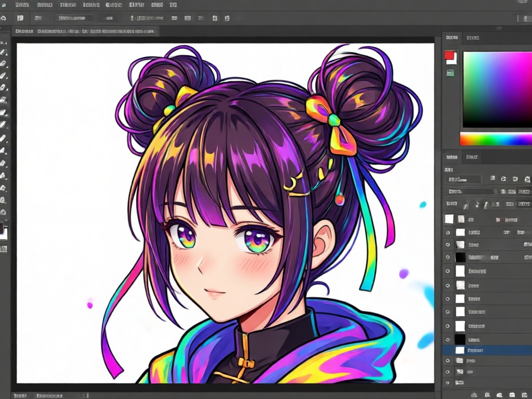Select the open document tab above the canvas
532x399 pixels.
tap(85, 31)
